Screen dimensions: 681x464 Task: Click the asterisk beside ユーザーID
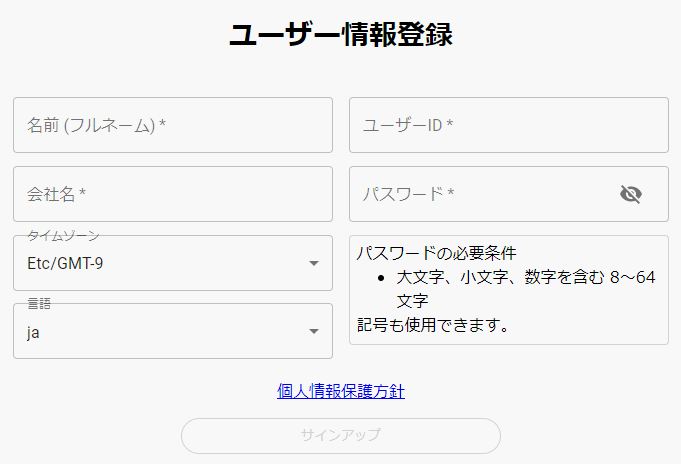pos(450,123)
